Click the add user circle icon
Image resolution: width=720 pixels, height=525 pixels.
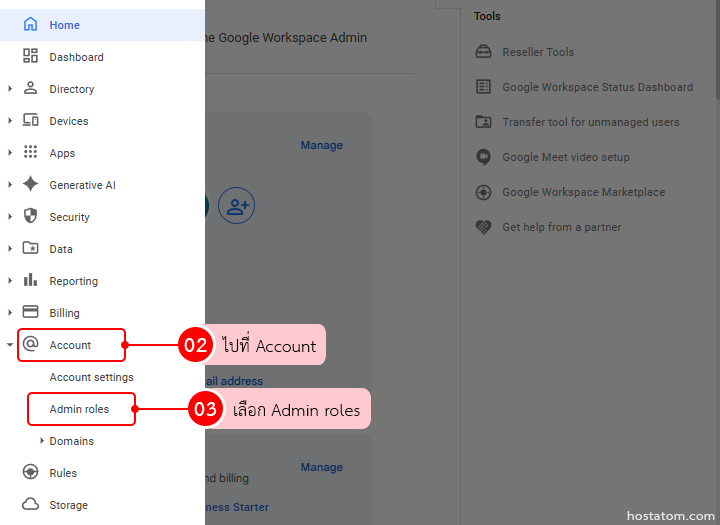tap(236, 205)
